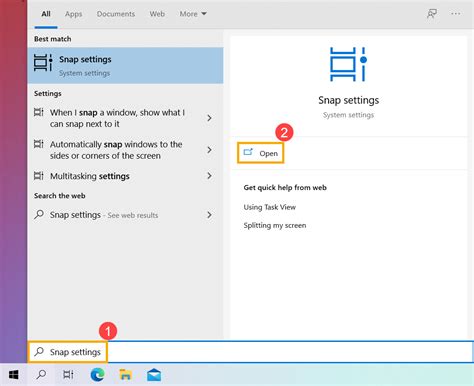
Task: Select the Snap settings best match result
Action: pos(126,65)
